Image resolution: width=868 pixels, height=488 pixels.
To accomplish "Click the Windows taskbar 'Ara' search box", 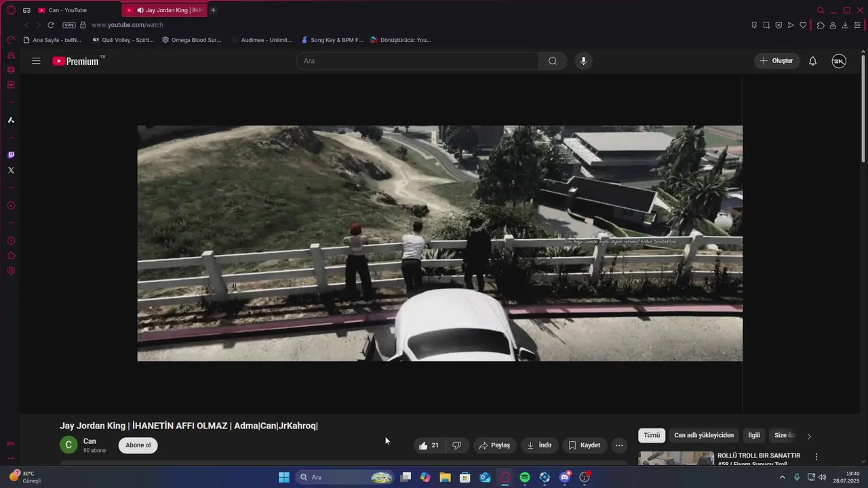I will point(346,477).
